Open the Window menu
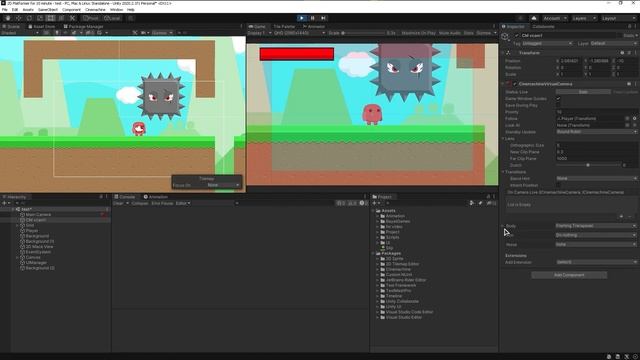 [x=116, y=9]
